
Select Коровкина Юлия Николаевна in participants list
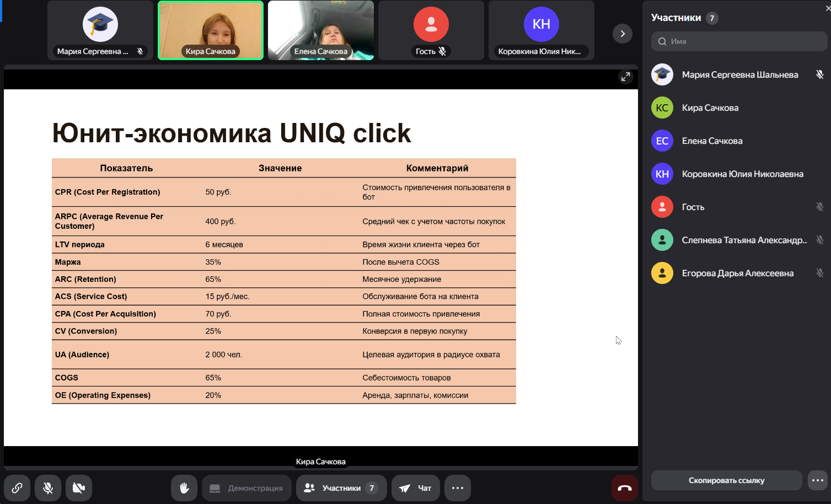tap(742, 174)
